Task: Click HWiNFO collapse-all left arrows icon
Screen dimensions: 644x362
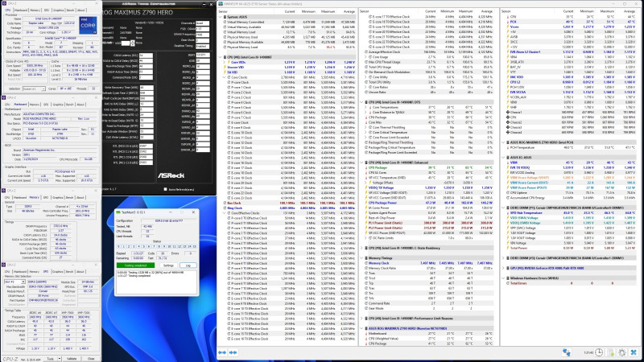Action: coord(222,352)
